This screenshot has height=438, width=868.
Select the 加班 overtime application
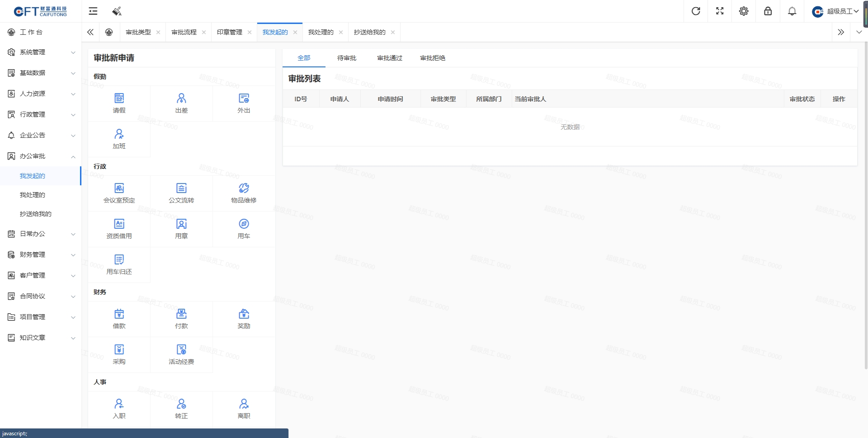(x=119, y=139)
